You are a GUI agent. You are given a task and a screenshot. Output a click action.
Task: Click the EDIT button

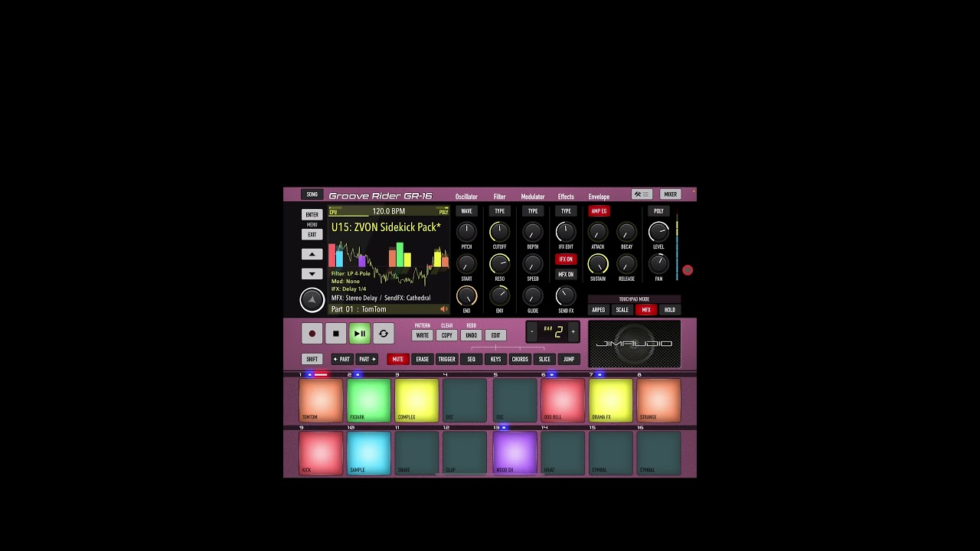coord(496,335)
